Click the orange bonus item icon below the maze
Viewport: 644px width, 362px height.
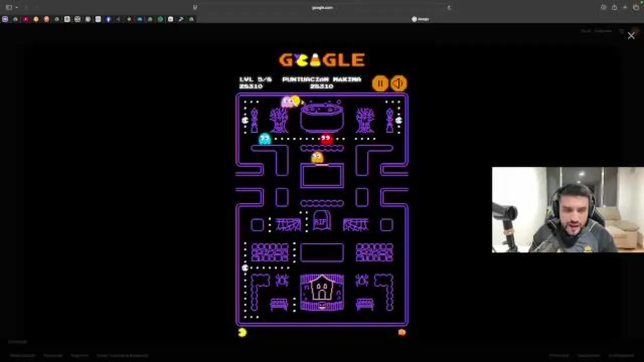401,332
